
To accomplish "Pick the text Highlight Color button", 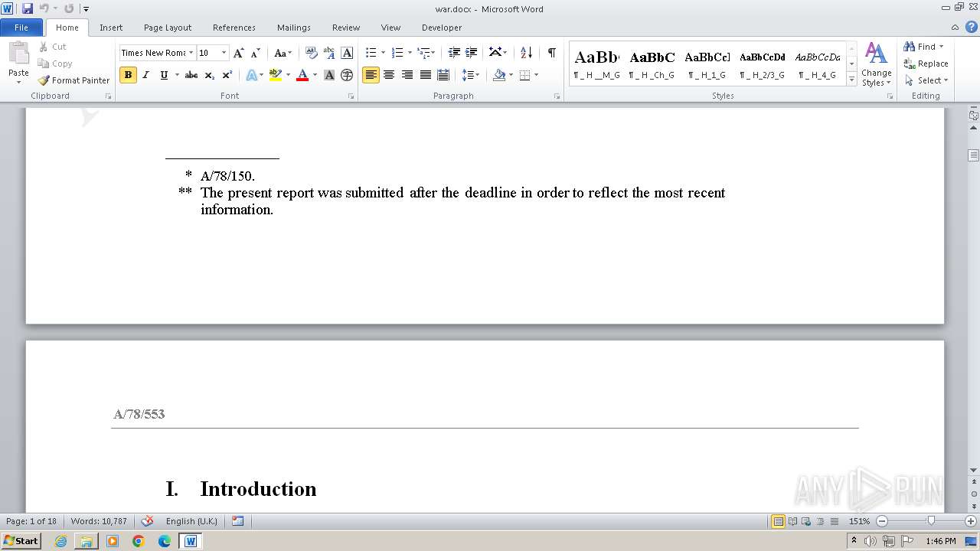I will (276, 75).
